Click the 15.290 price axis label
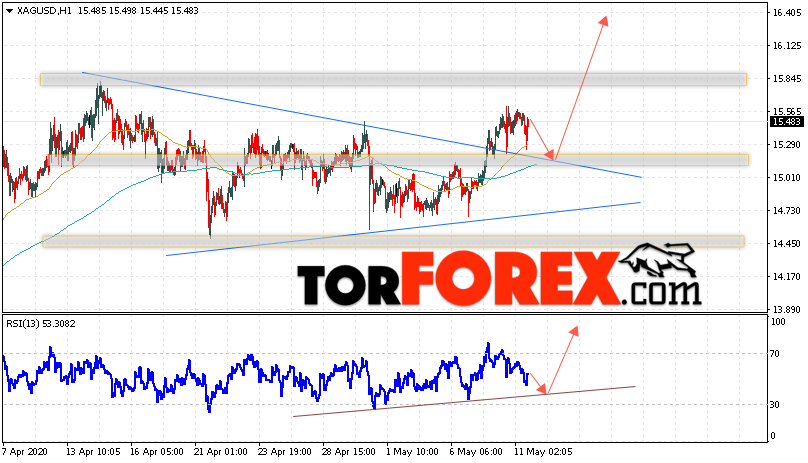808x463 pixels. click(787, 145)
